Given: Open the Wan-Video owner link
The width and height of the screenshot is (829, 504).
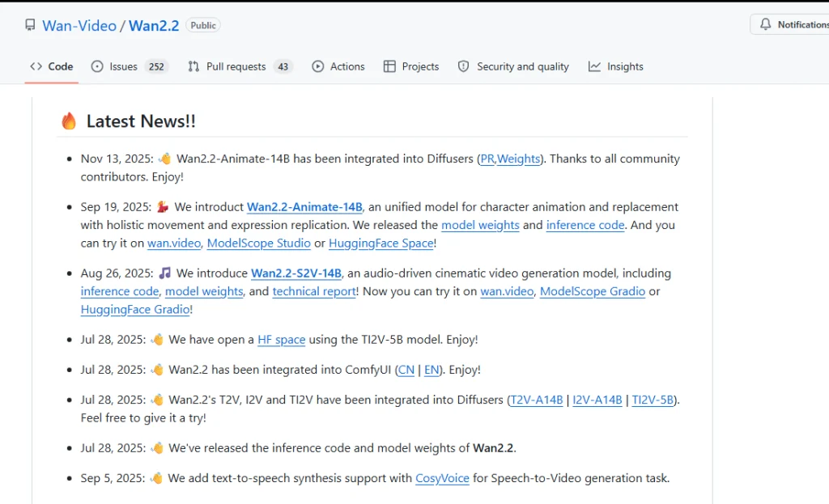Looking at the screenshot, I should (x=79, y=25).
